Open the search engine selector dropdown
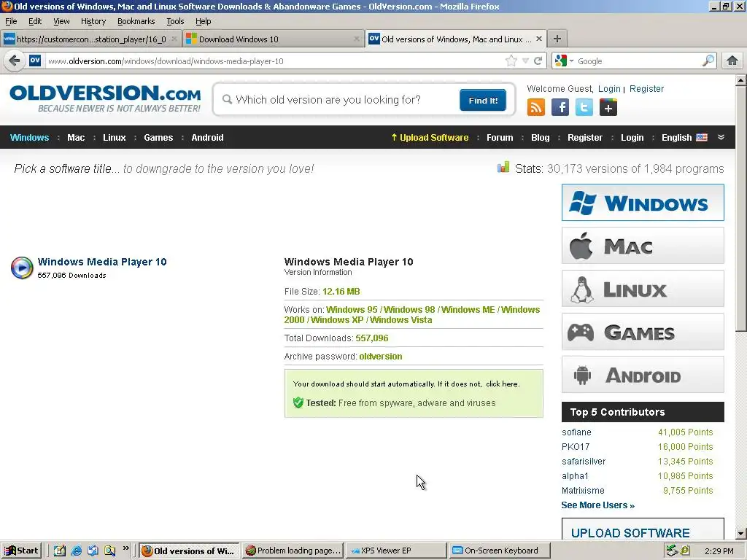The image size is (747, 560). (571, 61)
